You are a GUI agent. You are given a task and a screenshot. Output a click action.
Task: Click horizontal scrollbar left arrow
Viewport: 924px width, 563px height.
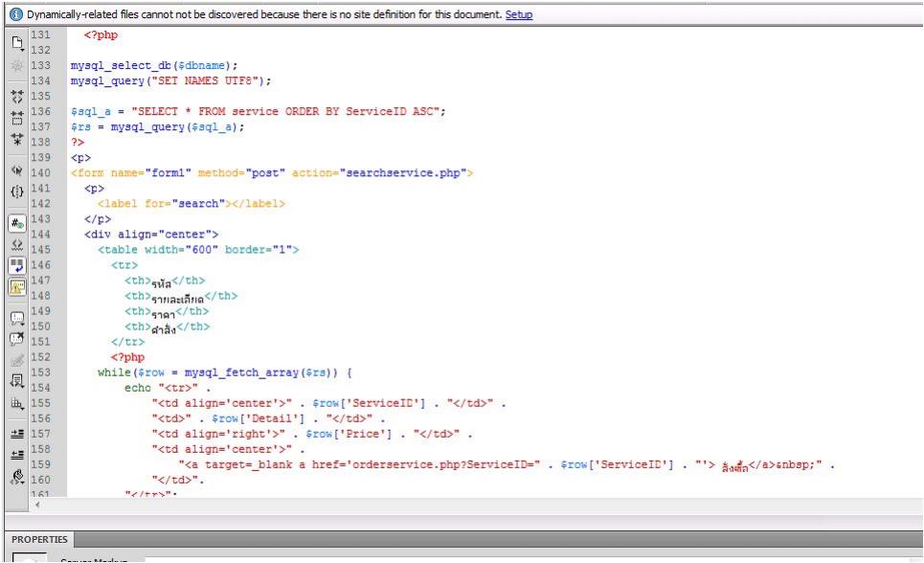(x=37, y=505)
